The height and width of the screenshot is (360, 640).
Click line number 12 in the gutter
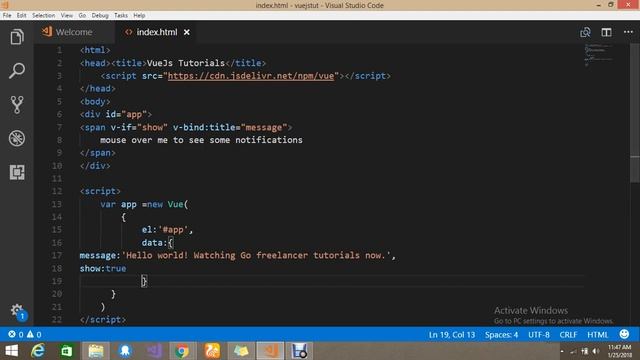pyautogui.click(x=57, y=191)
